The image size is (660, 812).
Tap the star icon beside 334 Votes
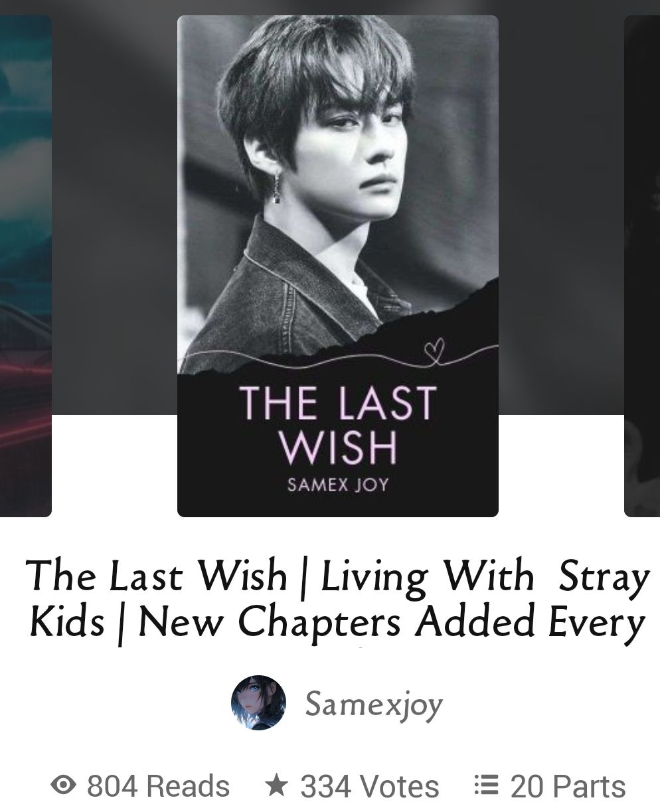(276, 785)
